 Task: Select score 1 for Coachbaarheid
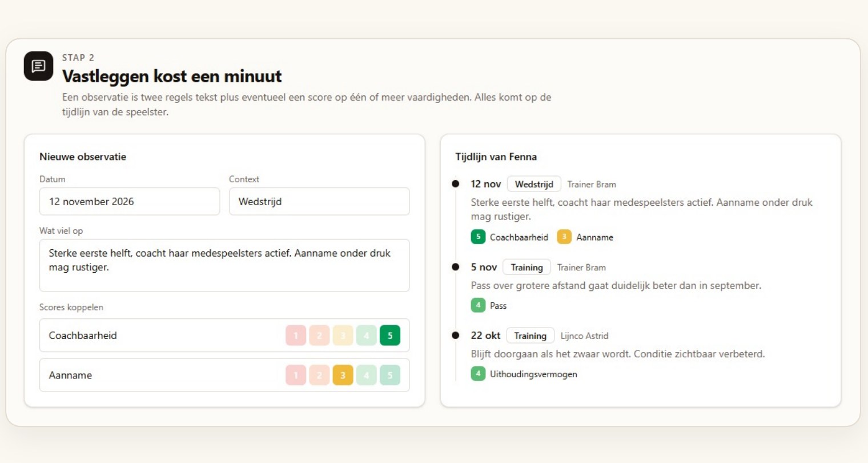[x=296, y=336]
